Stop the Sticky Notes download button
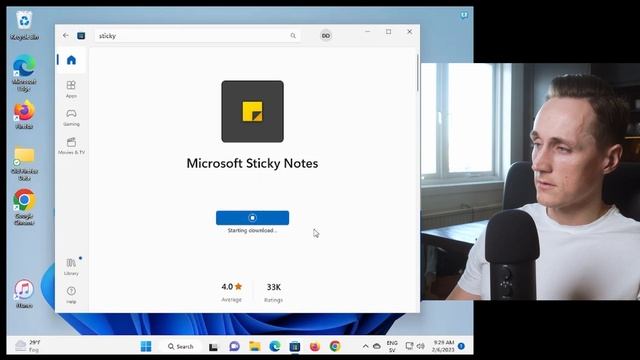This screenshot has height=360, width=640. click(x=252, y=218)
